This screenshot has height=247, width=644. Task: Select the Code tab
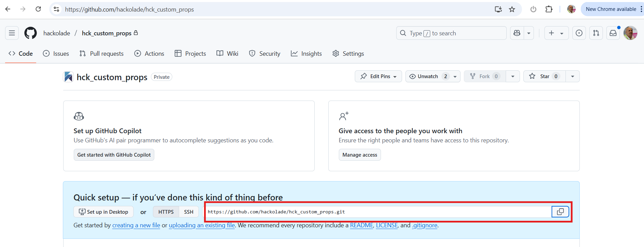(21, 53)
